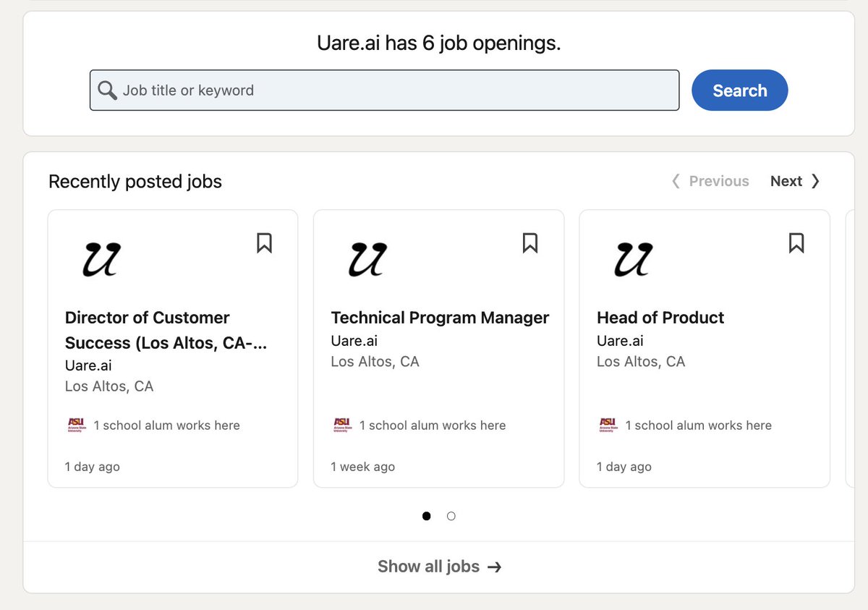
Task: Bookmark the Technical Program Manager job
Action: (x=530, y=243)
